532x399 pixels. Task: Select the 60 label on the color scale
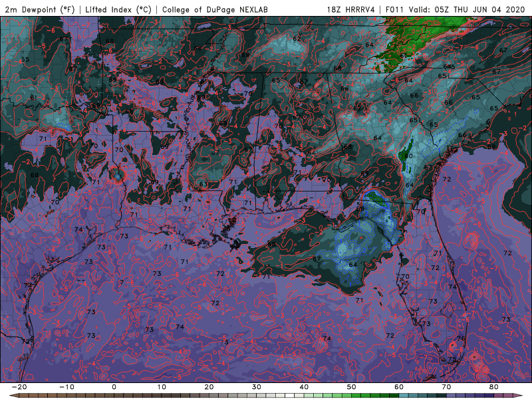click(399, 387)
